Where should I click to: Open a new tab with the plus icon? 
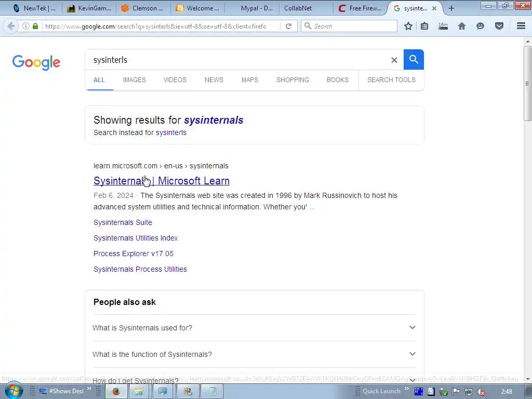click(451, 8)
